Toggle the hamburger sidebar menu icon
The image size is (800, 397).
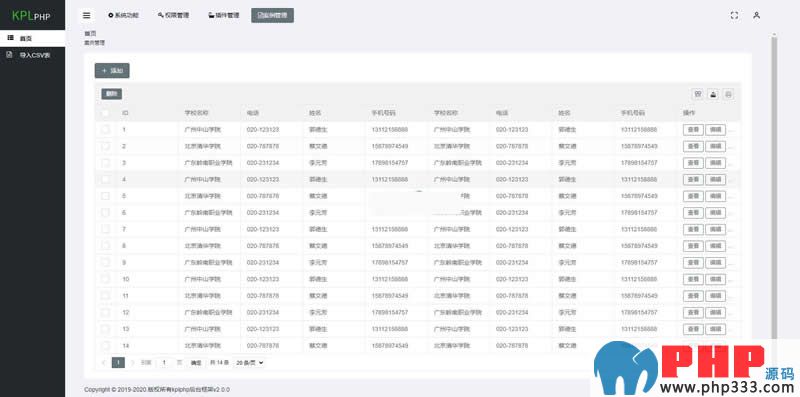(87, 15)
